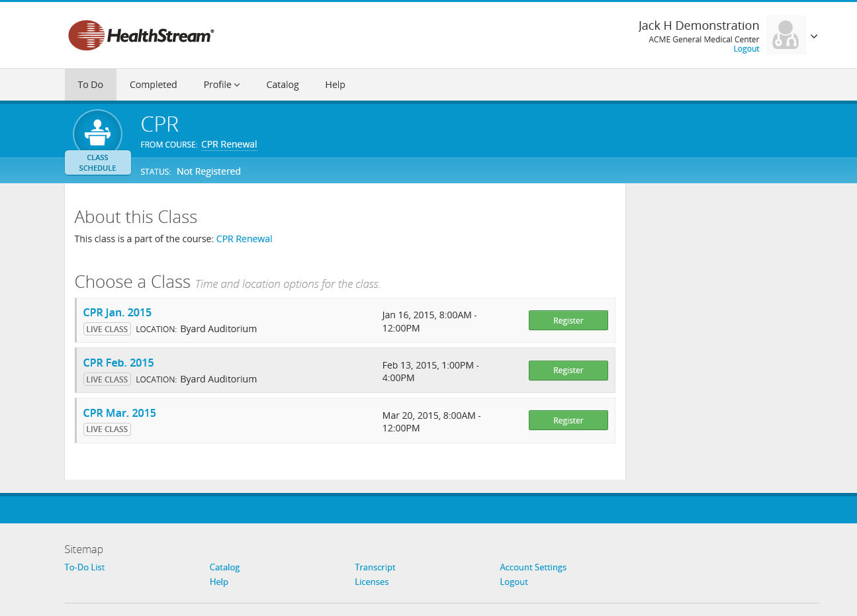Open the Help tab in navigation

pyautogui.click(x=335, y=85)
